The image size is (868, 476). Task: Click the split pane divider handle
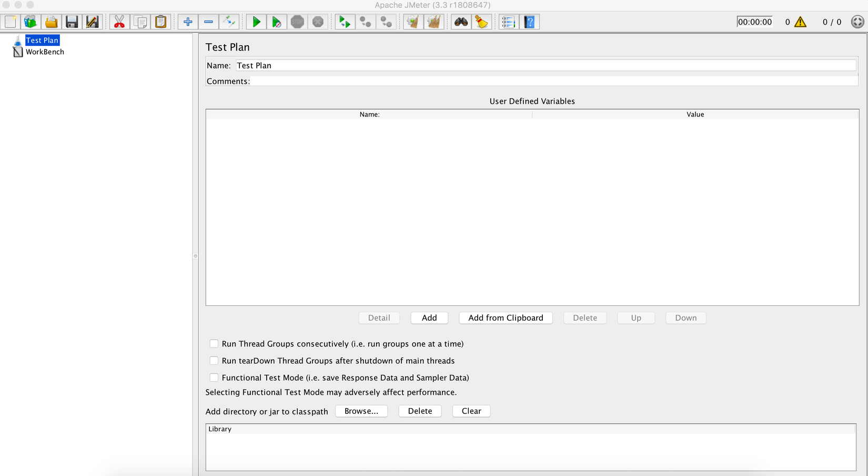(195, 256)
